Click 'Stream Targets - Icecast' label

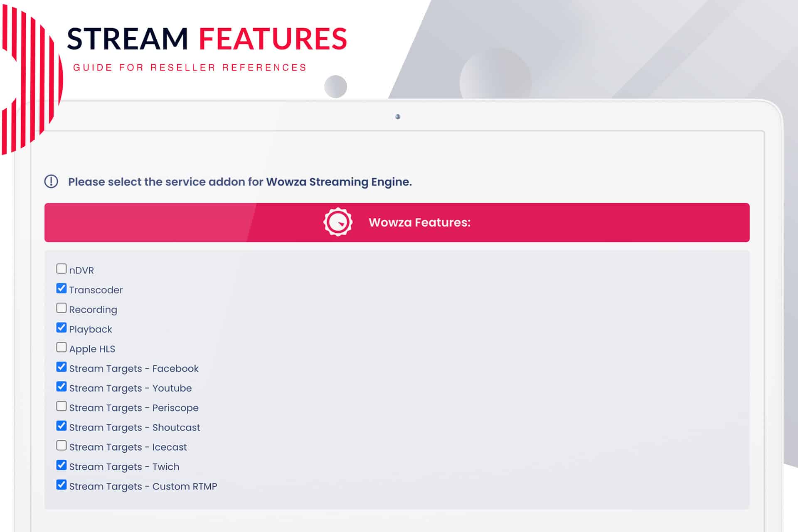pyautogui.click(x=128, y=447)
